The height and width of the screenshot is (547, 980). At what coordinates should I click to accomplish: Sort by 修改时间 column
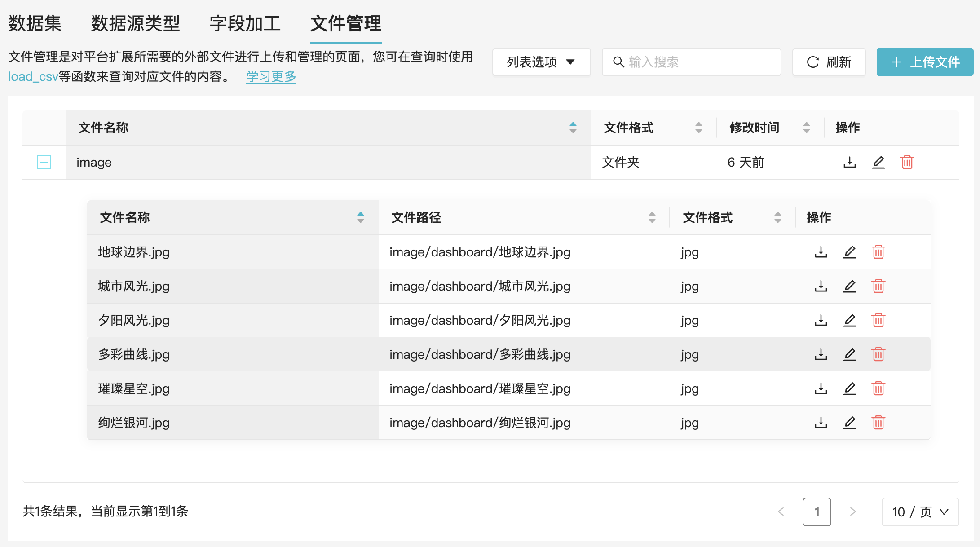[806, 128]
